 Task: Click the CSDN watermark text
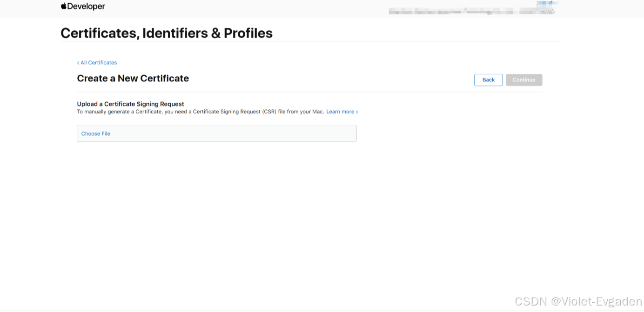coord(578,301)
